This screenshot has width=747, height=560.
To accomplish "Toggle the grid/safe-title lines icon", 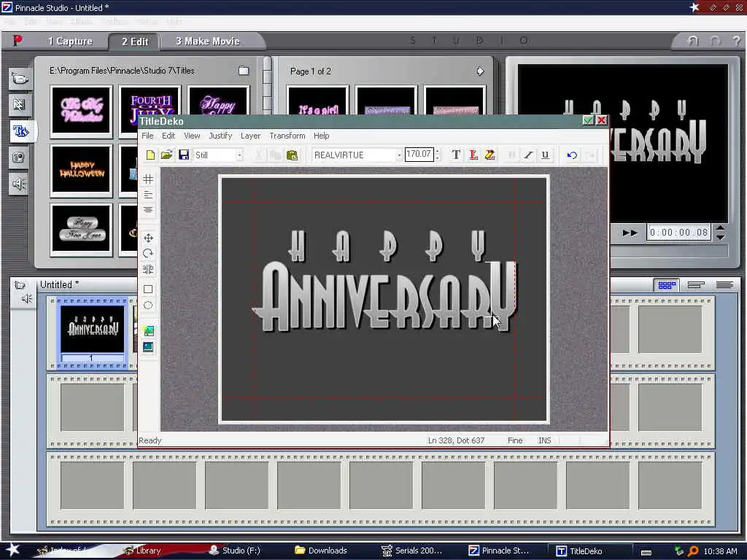I will click(148, 179).
